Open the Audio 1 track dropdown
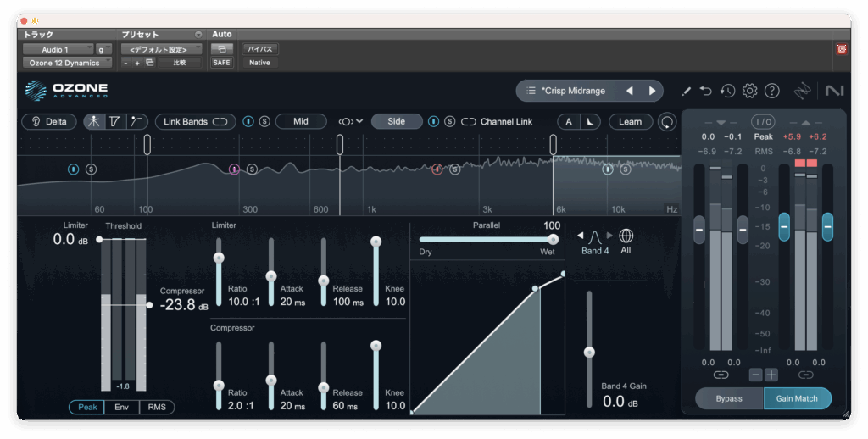Viewport: 868px width, 439px height. 58,50
